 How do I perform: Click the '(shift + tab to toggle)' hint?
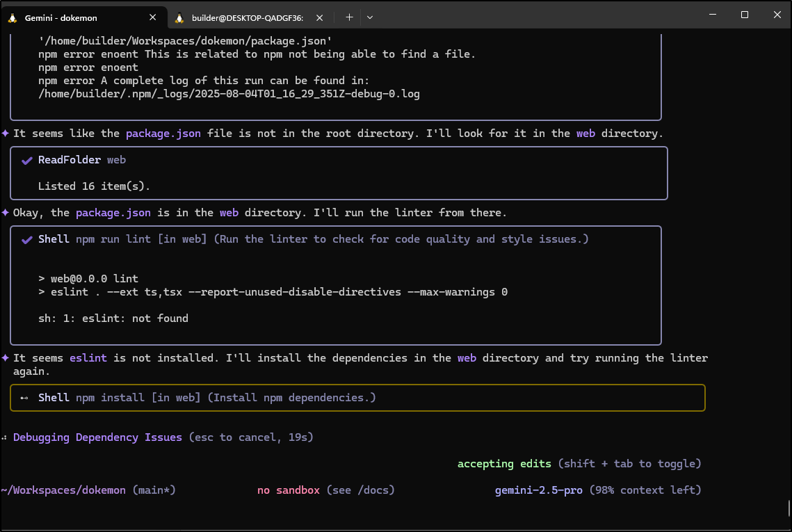630,463
